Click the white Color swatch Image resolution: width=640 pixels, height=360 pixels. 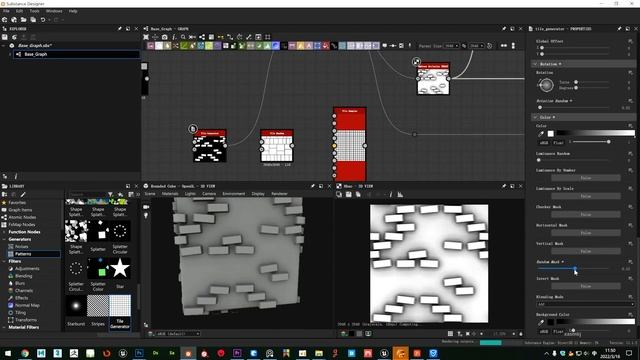pyautogui.click(x=551, y=133)
